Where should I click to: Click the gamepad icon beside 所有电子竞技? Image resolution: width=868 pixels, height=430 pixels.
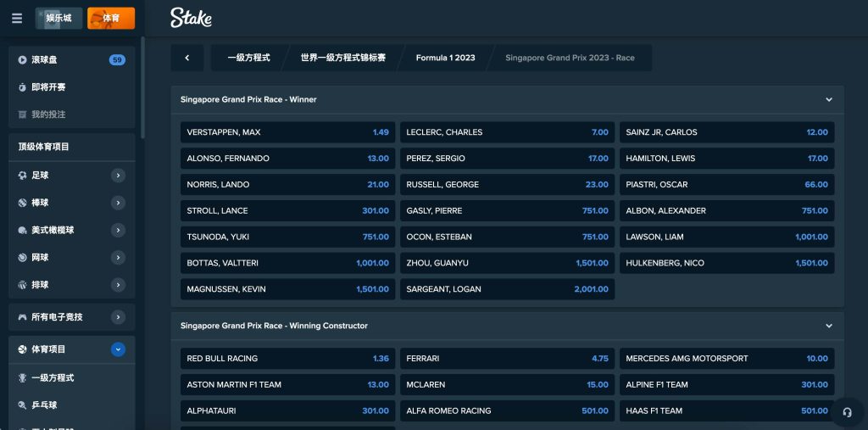click(x=22, y=317)
